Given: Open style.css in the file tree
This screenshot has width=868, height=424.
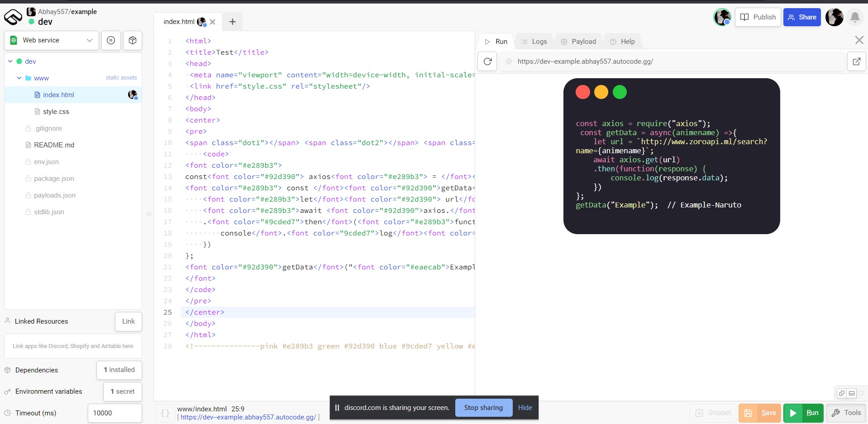Looking at the screenshot, I should (56, 112).
